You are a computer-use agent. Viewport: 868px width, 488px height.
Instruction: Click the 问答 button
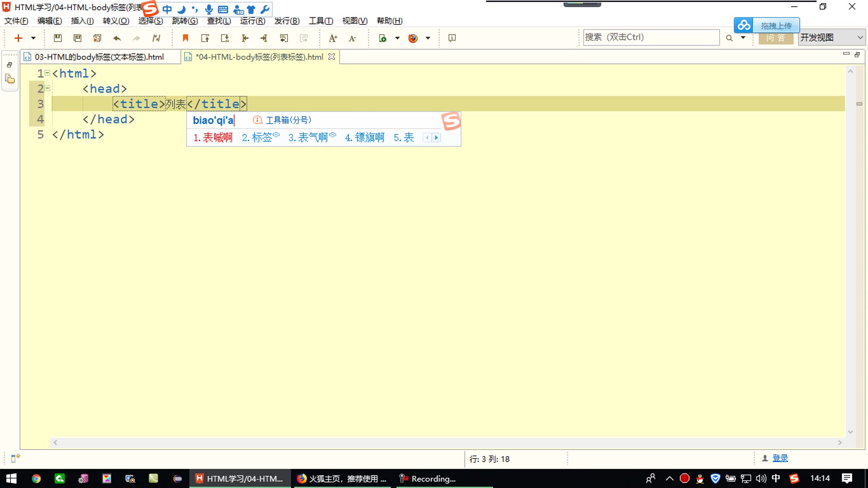(776, 38)
